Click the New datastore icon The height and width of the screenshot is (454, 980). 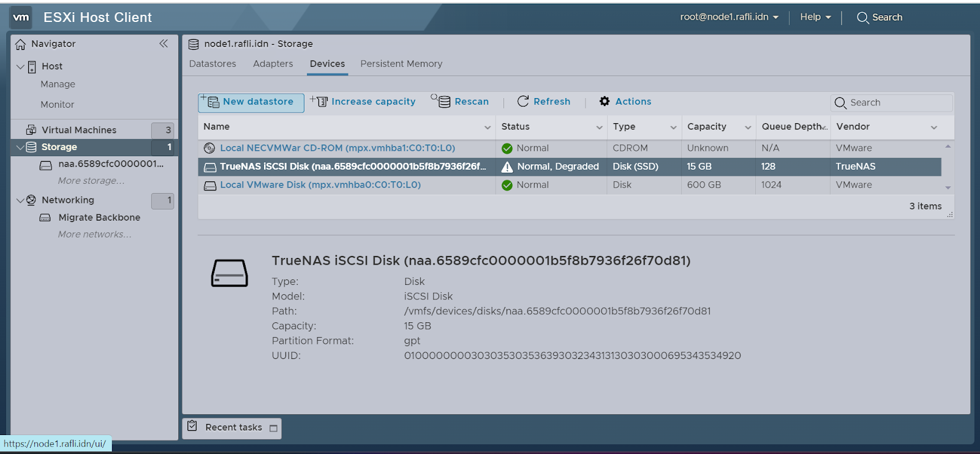[211, 102]
